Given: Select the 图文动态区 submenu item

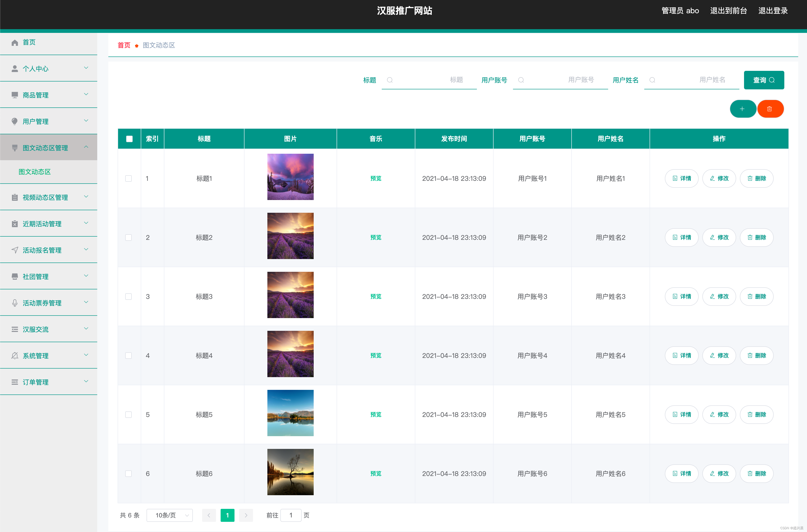Looking at the screenshot, I should [49, 172].
